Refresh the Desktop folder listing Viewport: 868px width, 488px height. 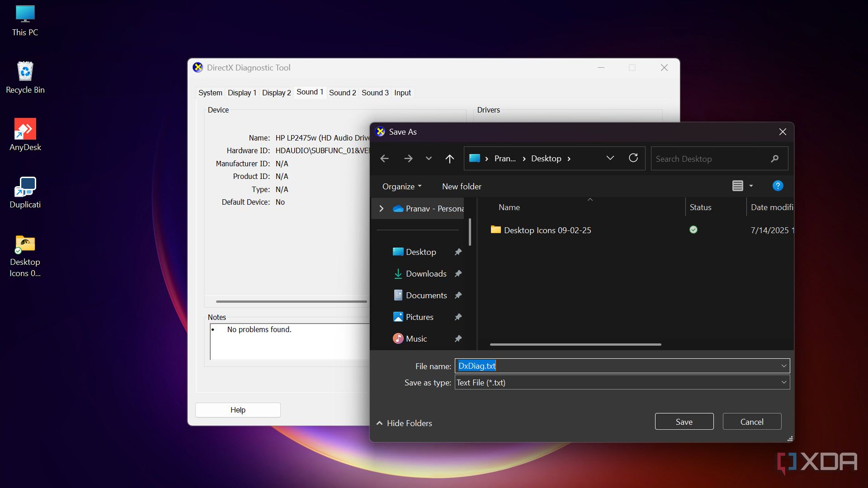633,158
